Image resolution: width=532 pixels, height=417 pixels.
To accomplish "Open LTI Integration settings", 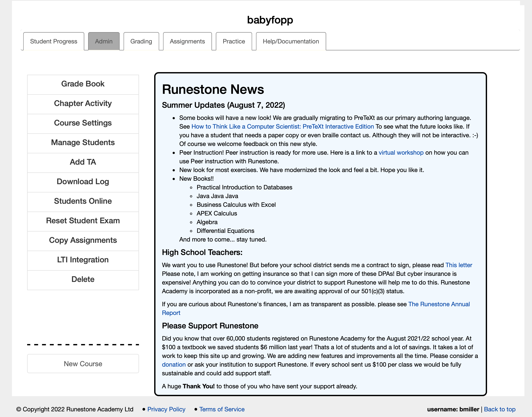I will click(x=83, y=260).
